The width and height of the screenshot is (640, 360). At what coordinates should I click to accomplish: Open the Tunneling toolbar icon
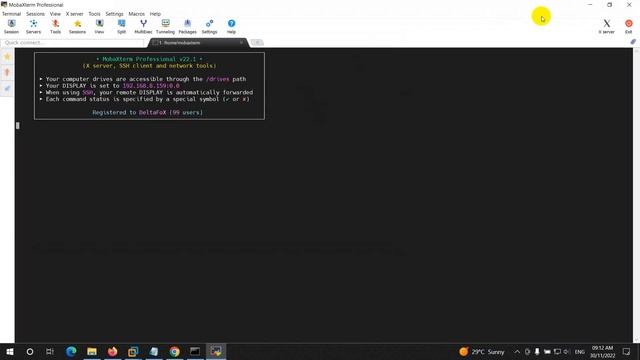click(165, 27)
